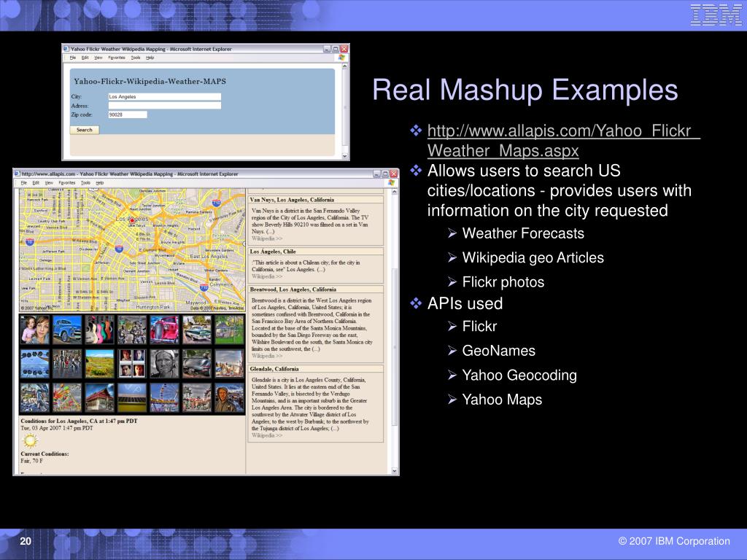Open the File menu in the search window

pyautogui.click(x=73, y=58)
